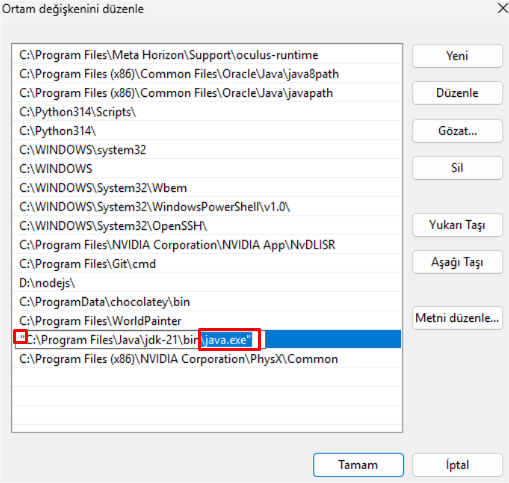Move entry down with Aşağı Taşı
This screenshot has width=509, height=483.
click(x=457, y=262)
